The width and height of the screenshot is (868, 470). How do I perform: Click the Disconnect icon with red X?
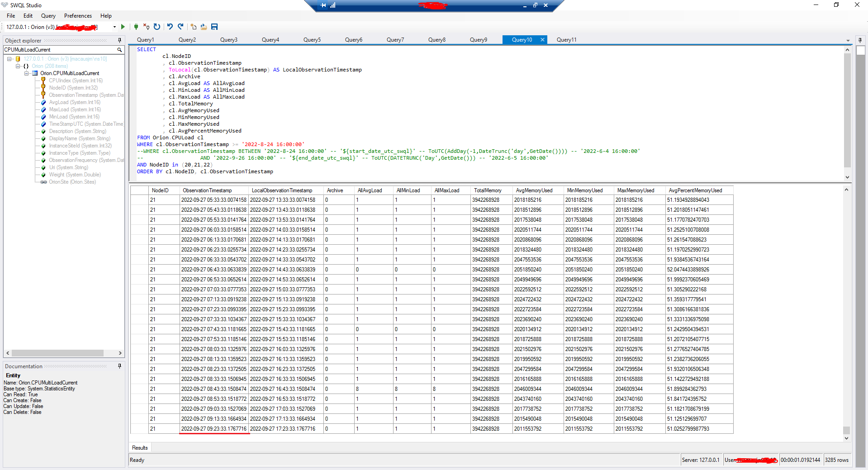[x=146, y=27]
